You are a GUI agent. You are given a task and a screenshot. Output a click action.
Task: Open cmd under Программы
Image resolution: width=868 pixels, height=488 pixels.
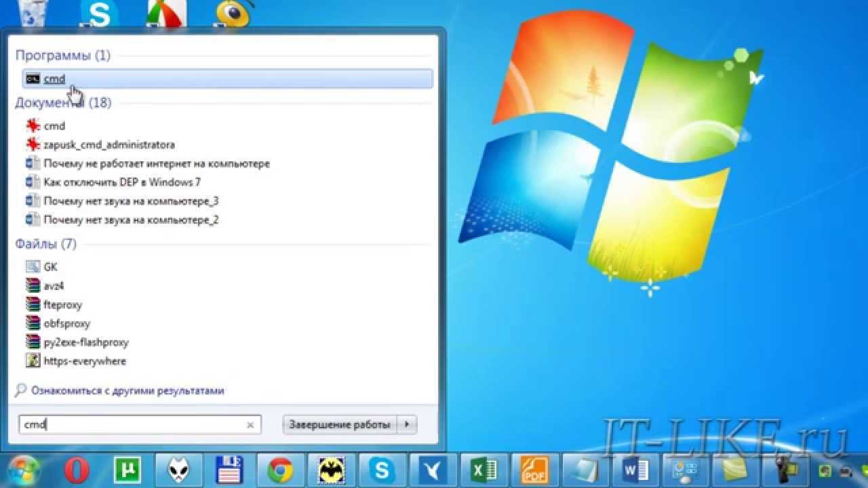coord(54,79)
